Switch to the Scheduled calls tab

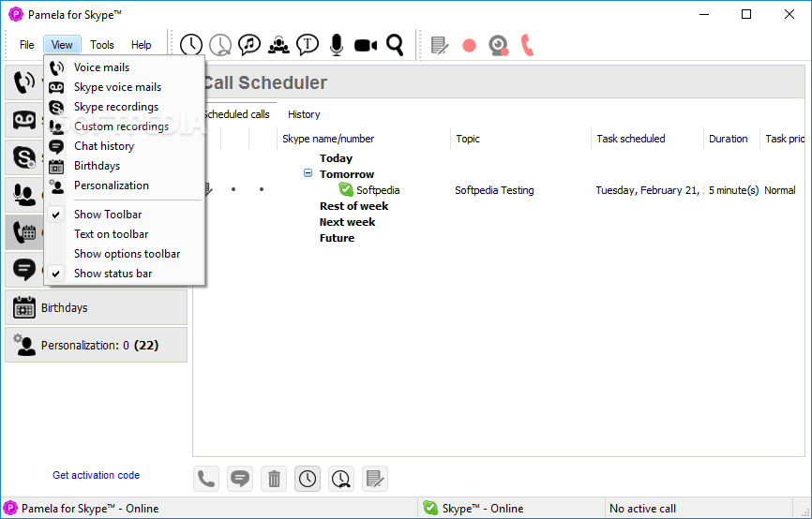pyautogui.click(x=236, y=114)
